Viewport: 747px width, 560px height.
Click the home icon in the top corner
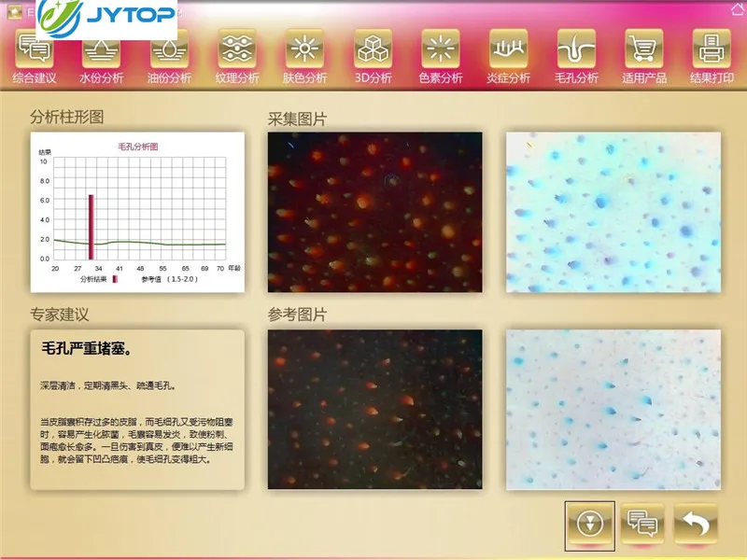[738, 9]
